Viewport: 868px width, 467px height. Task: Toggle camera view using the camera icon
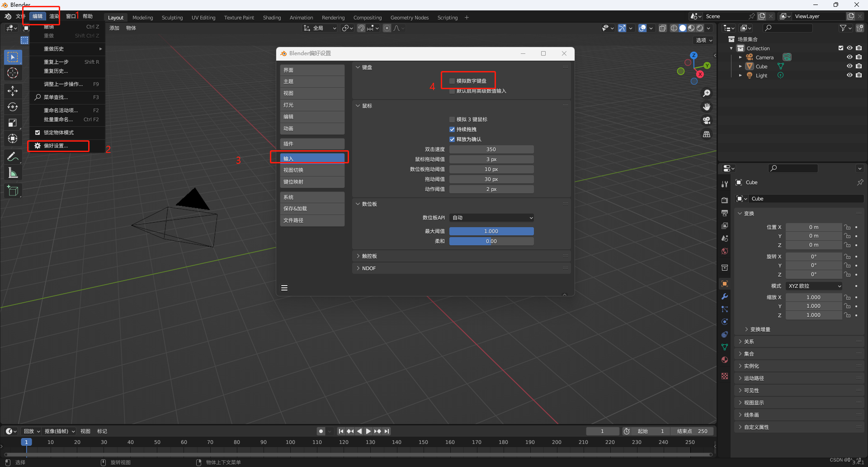coord(707,120)
